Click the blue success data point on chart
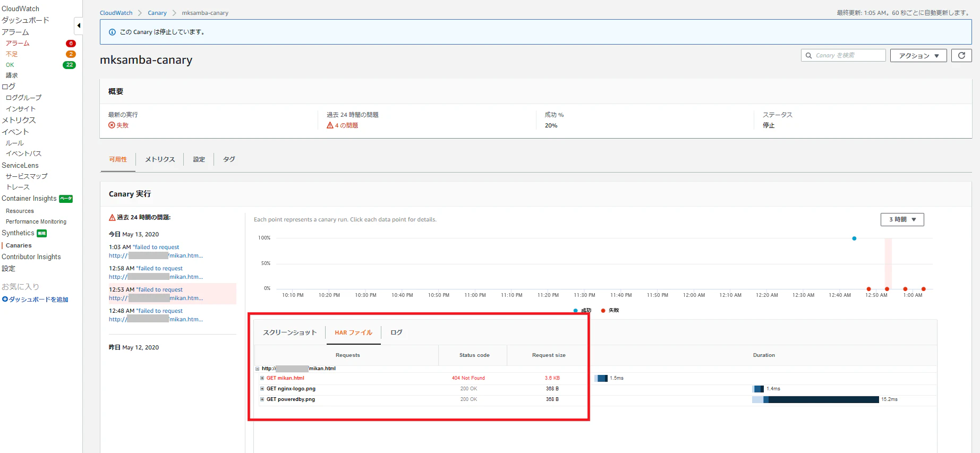Image resolution: width=980 pixels, height=453 pixels. (854, 238)
